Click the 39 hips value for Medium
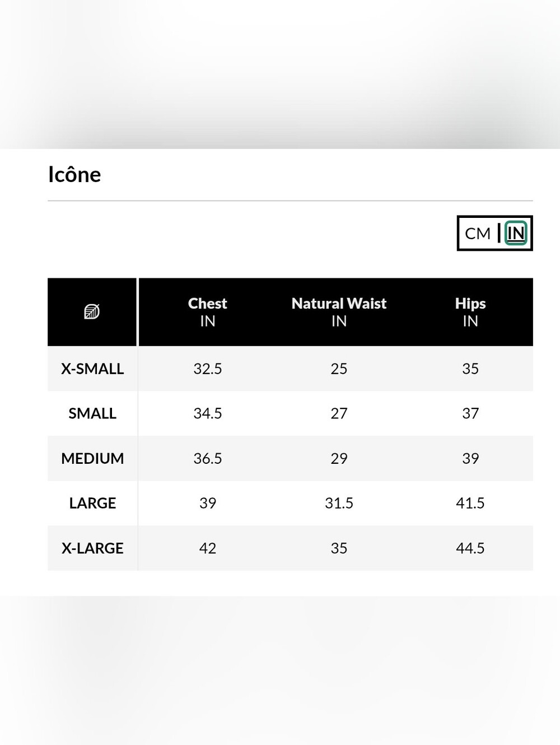Image resolution: width=560 pixels, height=745 pixels. 470,458
